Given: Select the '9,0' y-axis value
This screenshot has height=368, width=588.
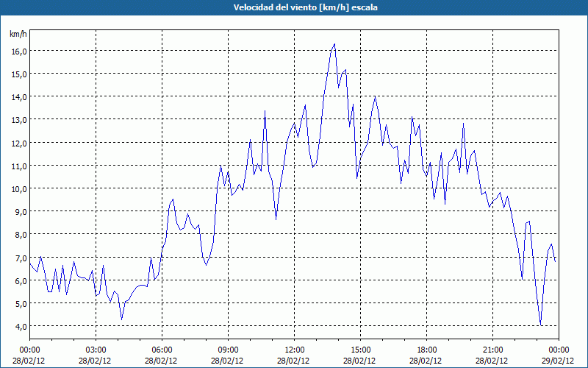Looking at the screenshot, I should pyautogui.click(x=21, y=212).
